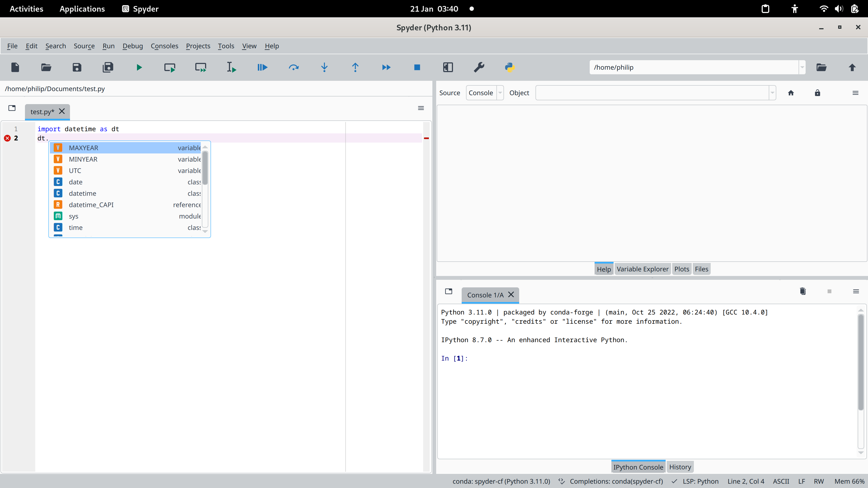This screenshot has height=488, width=868.
Task: Click the Preferences wrench icon
Action: (x=479, y=67)
